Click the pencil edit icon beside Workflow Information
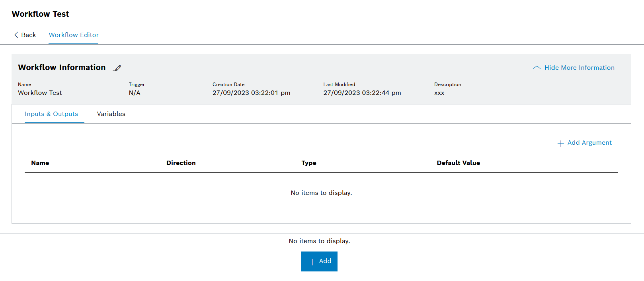 pos(117,68)
